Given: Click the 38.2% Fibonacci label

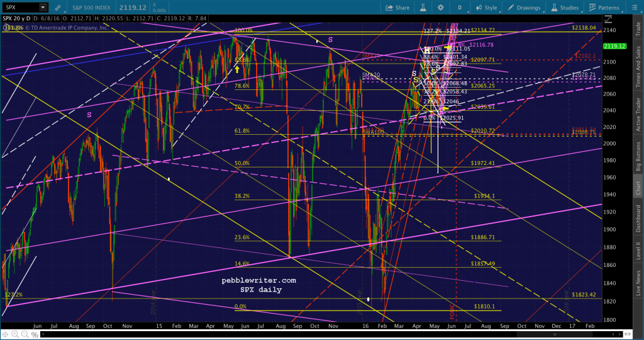Looking at the screenshot, I should [x=242, y=196].
